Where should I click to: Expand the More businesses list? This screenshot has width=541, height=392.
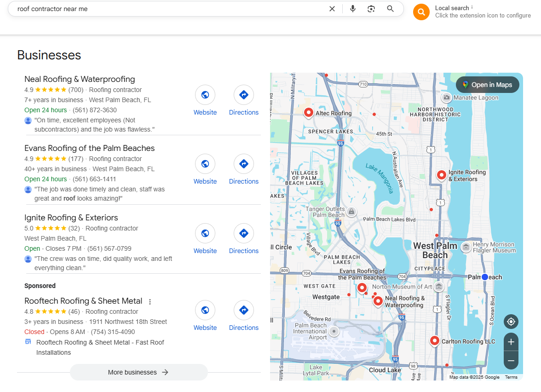(138, 372)
